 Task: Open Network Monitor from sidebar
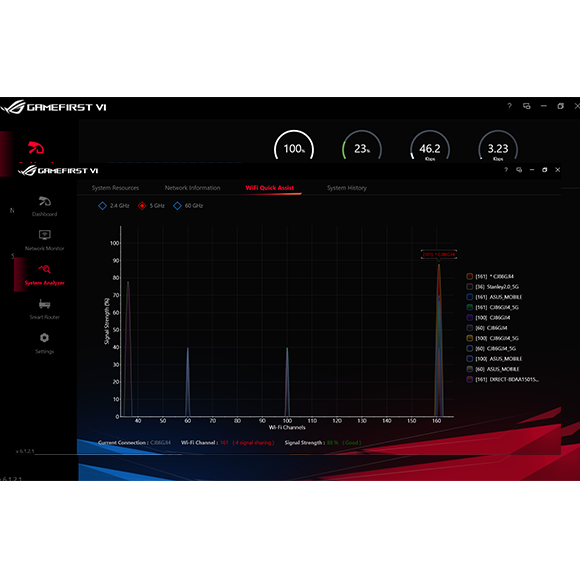[x=44, y=240]
